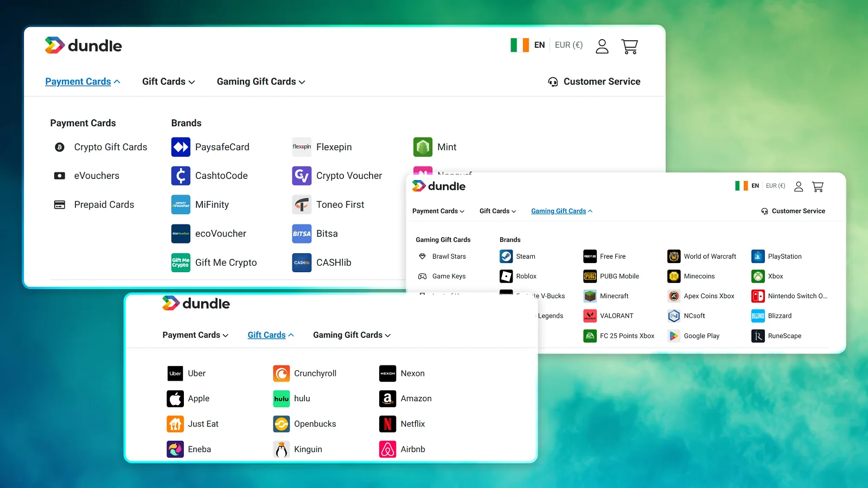Open user account icon in top dundle window
Image resolution: width=868 pixels, height=488 pixels.
[602, 46]
